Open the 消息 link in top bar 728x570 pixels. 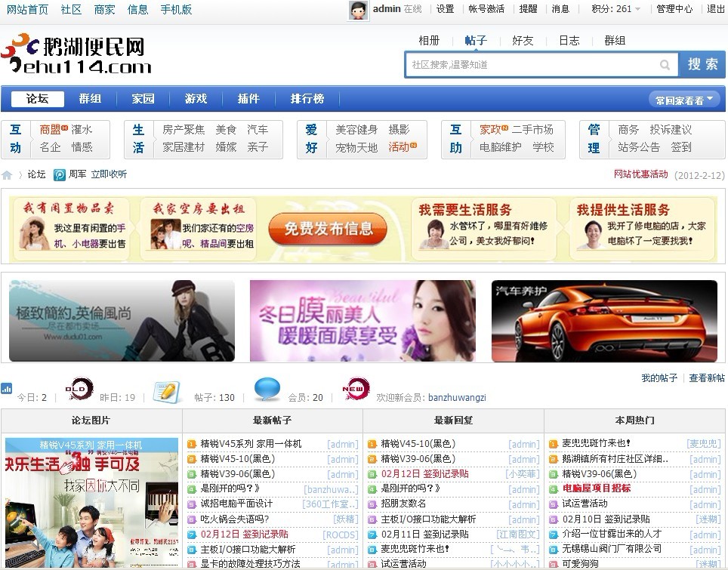560,9
